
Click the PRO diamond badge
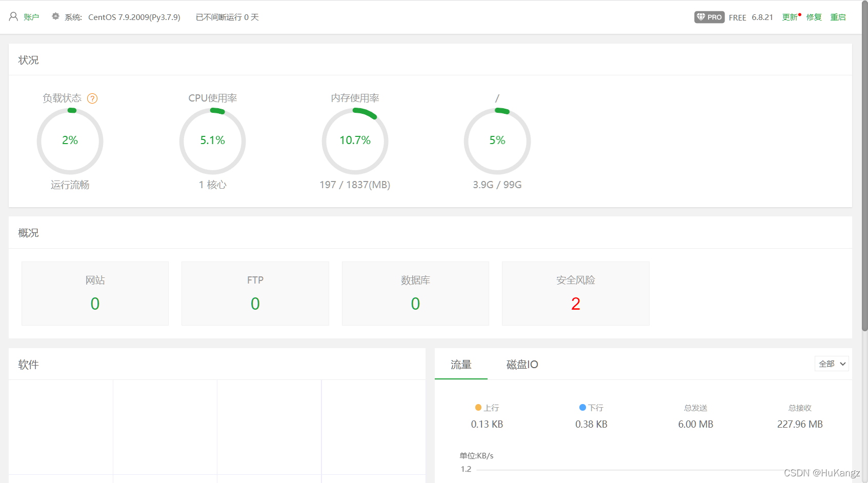[709, 17]
